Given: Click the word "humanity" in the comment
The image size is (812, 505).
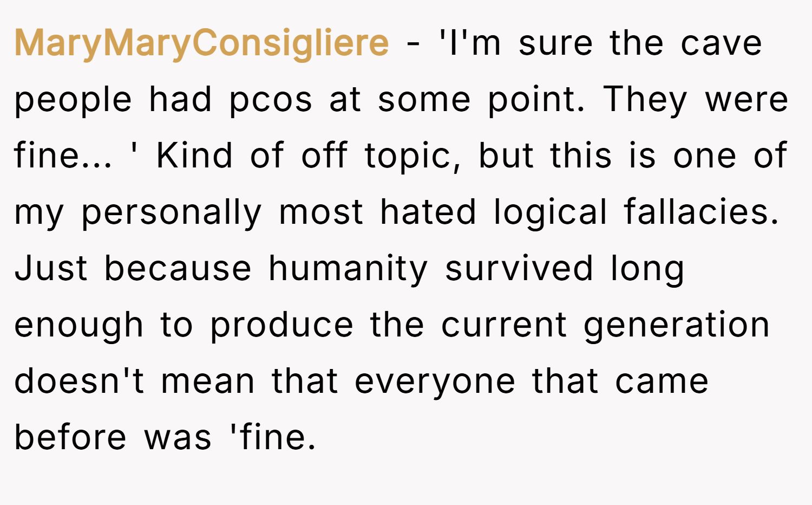Looking at the screenshot, I should (x=348, y=268).
